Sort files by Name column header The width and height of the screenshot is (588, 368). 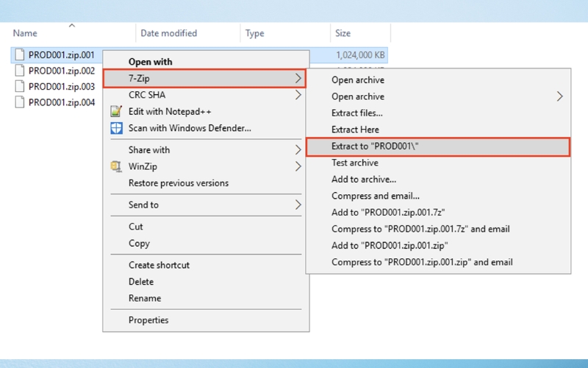pyautogui.click(x=25, y=33)
